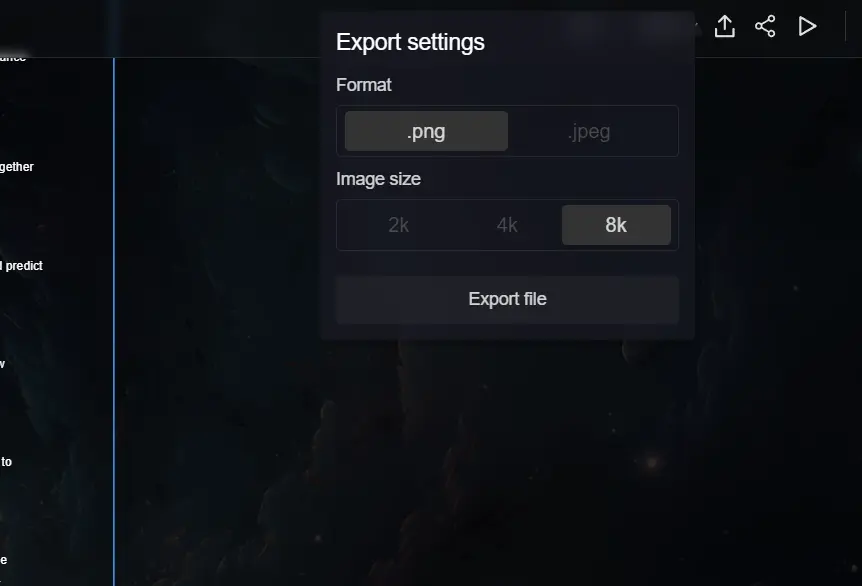
Task: Click the Export file button
Action: click(507, 299)
